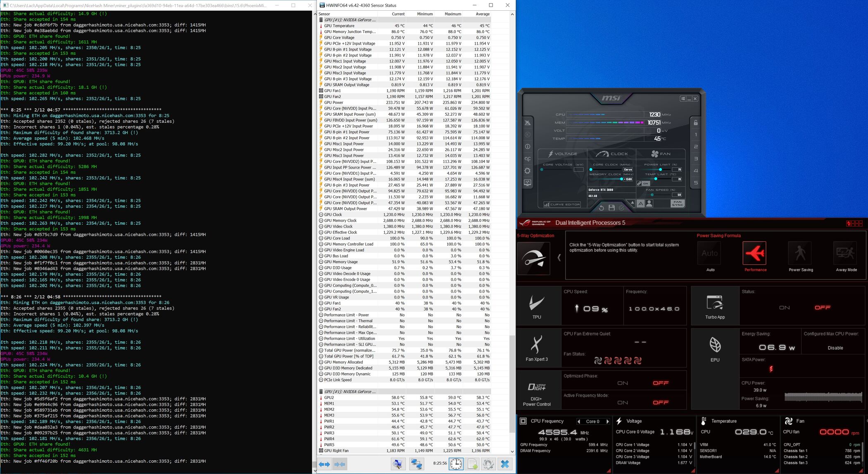868x474 pixels.
Task: Open the Fan Xpert 3 section
Action: point(537,348)
